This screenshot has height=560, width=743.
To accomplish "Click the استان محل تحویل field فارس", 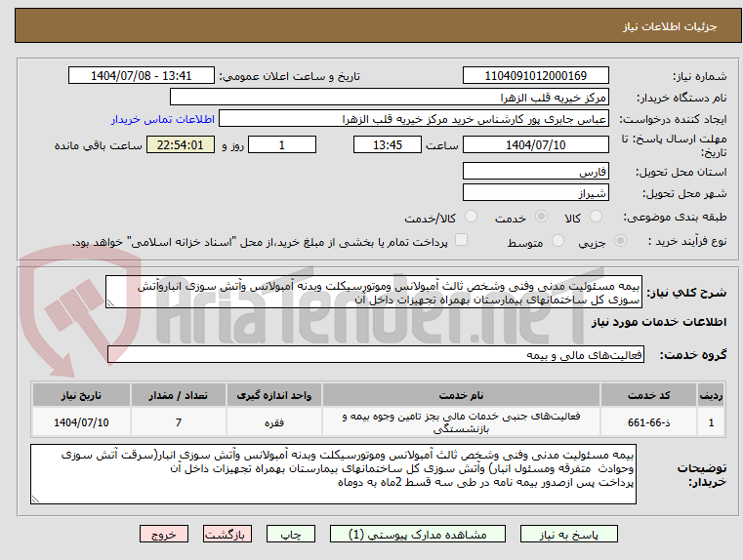I will click(535, 172).
